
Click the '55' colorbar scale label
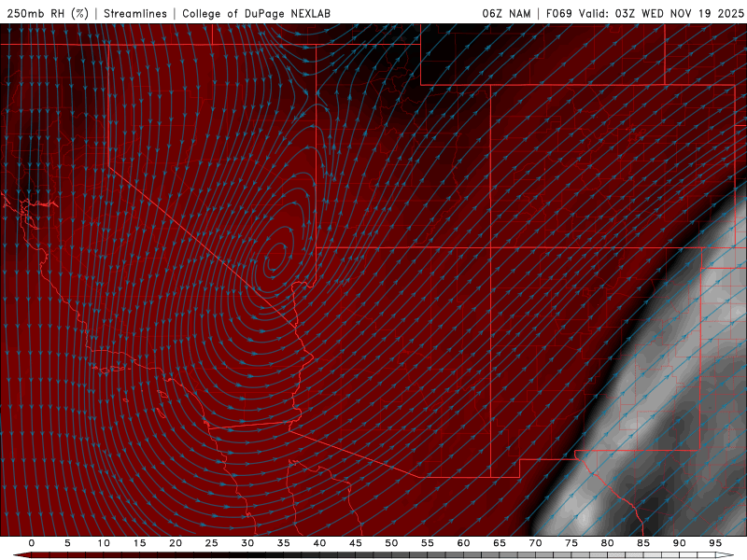pos(428,543)
